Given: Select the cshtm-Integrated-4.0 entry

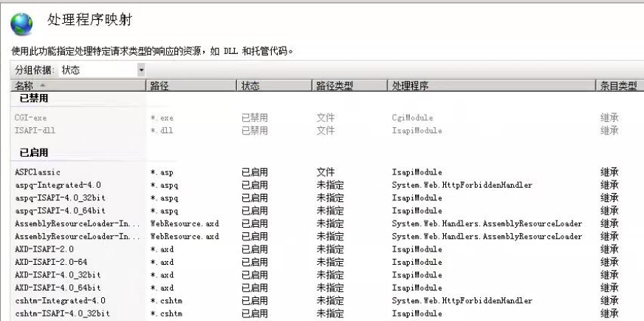Looking at the screenshot, I should pyautogui.click(x=60, y=301).
